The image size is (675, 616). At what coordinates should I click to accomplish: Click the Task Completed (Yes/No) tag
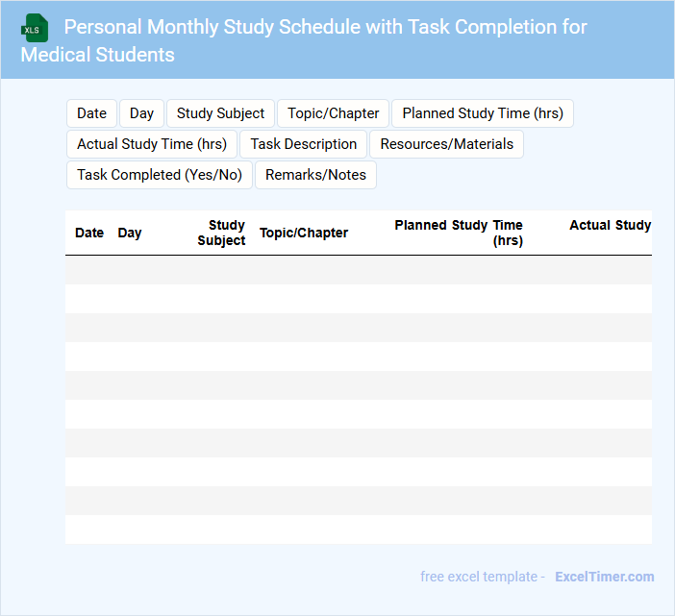coord(160,175)
